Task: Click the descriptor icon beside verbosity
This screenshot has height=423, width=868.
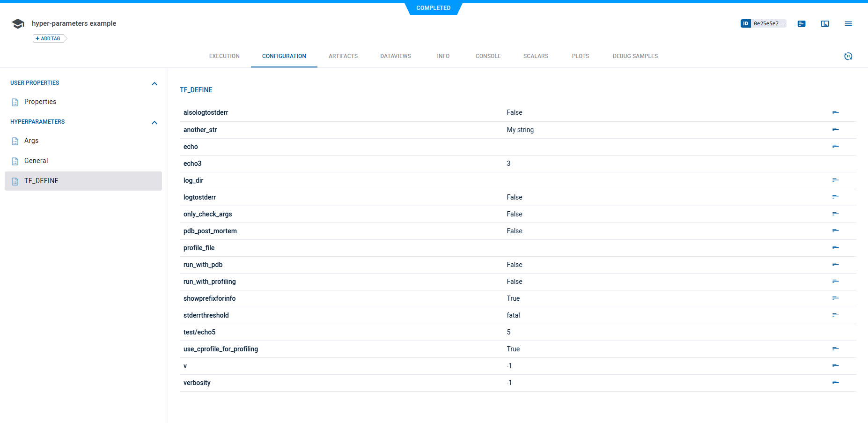Action: pyautogui.click(x=836, y=383)
